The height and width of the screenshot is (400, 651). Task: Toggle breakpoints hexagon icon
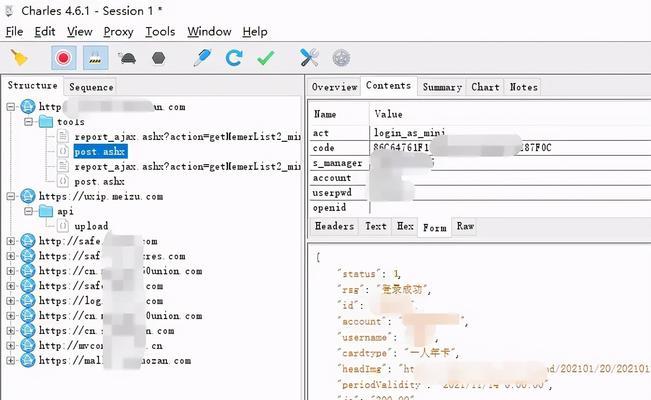(159, 58)
